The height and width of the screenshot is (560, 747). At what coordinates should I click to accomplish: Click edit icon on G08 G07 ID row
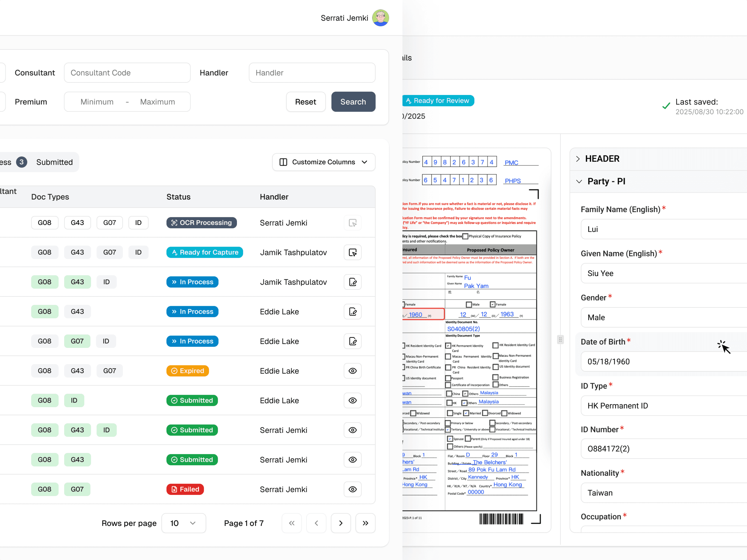pyautogui.click(x=352, y=341)
